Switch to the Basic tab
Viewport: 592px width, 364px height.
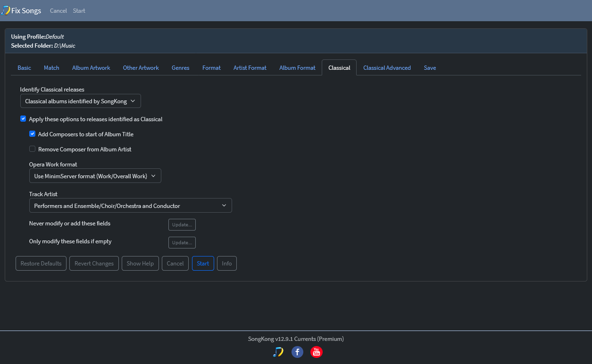click(x=25, y=68)
